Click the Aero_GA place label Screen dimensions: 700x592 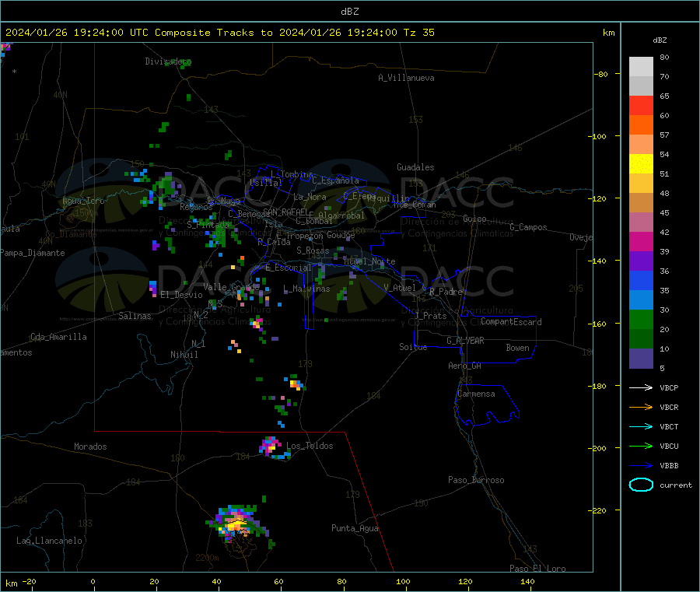pos(464,366)
